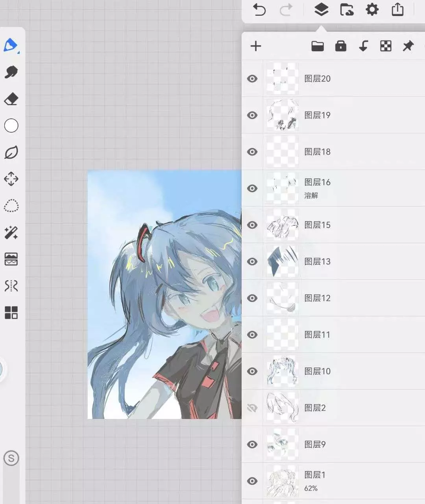Open the export share menu
Viewport: 425px width, 504px height.
point(397,9)
